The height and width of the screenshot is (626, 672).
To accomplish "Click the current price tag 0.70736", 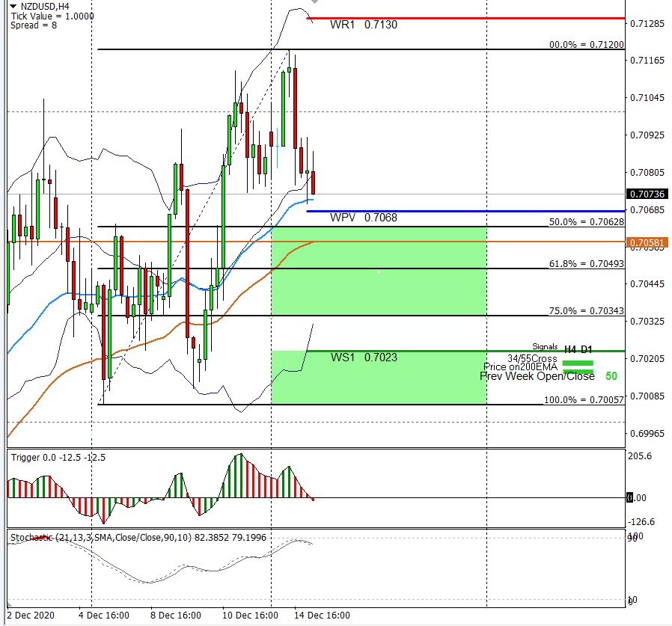I will click(648, 194).
